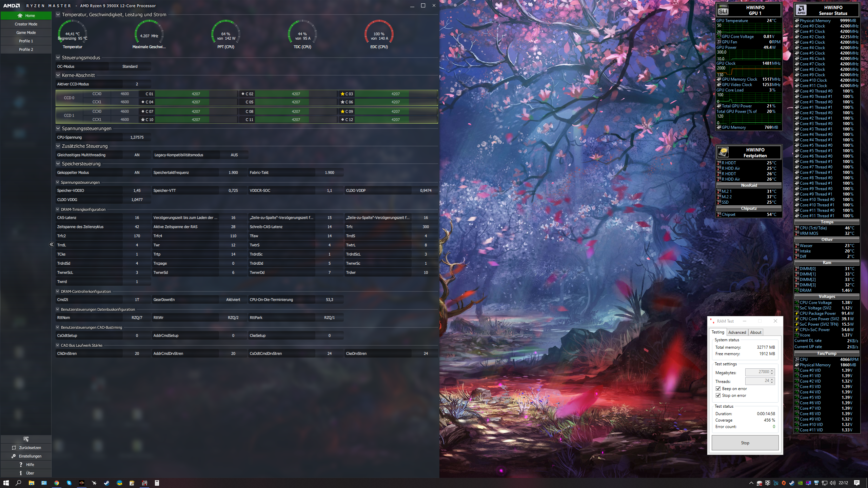Collapse the DRAM-Timingkonfiguration section
Image resolution: width=868 pixels, height=488 pixels.
coord(58,209)
